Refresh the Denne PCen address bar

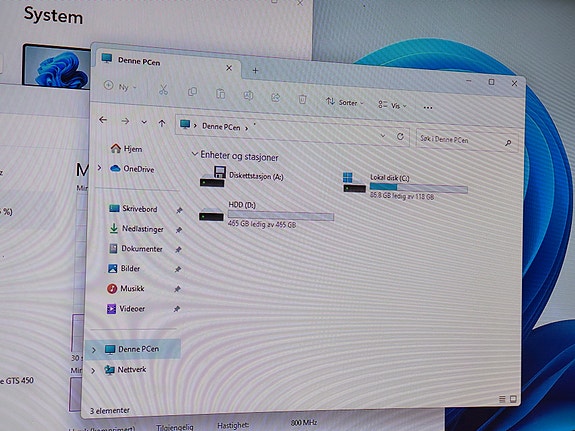[400, 136]
